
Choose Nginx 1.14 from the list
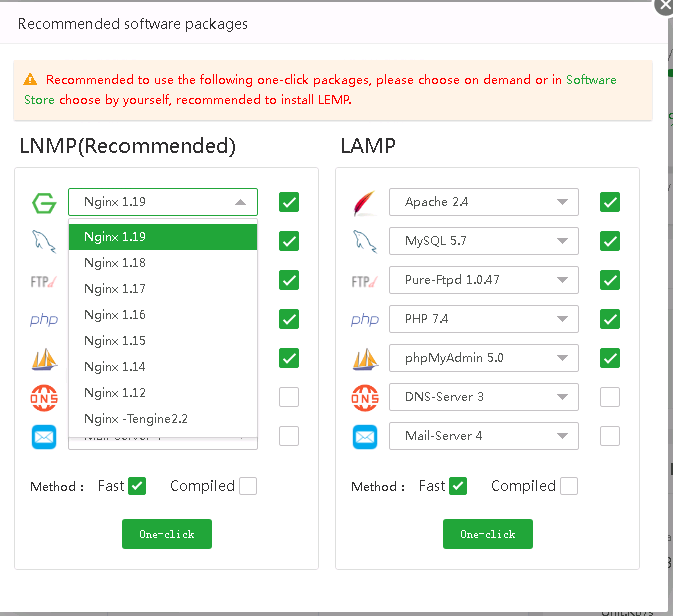pyautogui.click(x=163, y=367)
